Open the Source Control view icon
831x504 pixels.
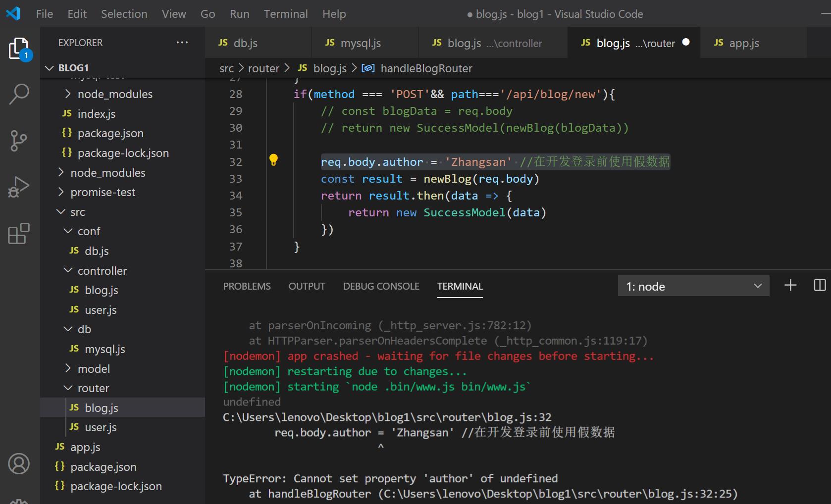(19, 141)
